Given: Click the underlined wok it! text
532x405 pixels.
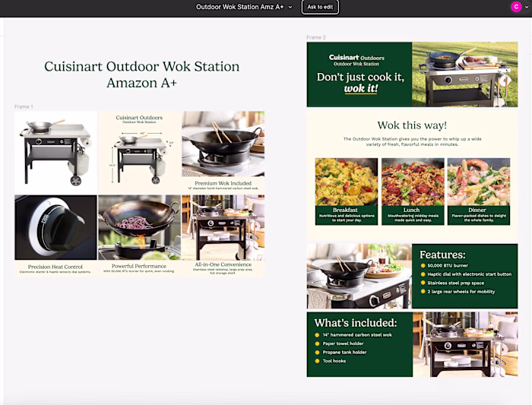Looking at the screenshot, I should 361,89.
